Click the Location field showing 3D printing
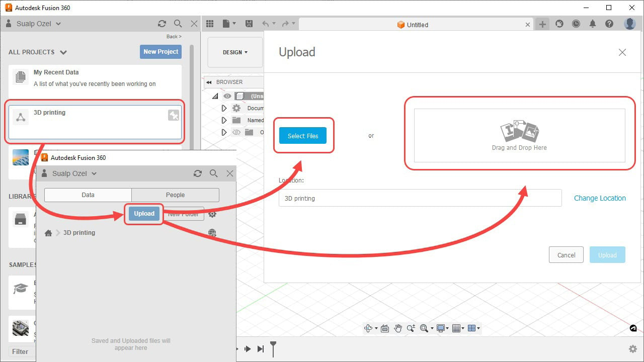The image size is (644, 362). pyautogui.click(x=420, y=198)
